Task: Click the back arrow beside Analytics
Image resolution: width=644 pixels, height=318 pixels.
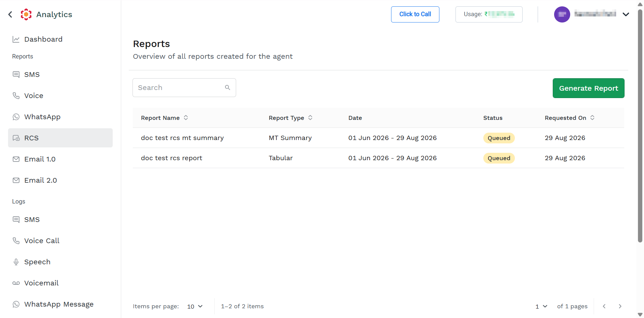Action: tap(10, 14)
